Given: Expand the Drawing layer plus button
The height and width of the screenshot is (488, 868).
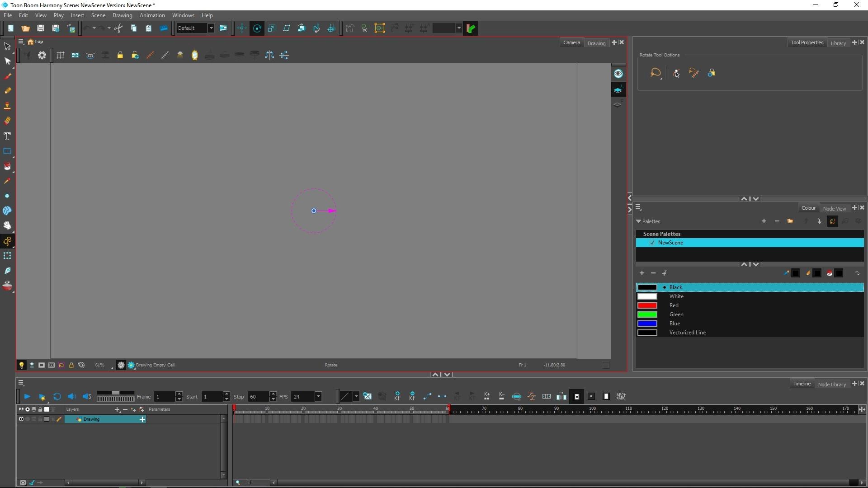Looking at the screenshot, I should [142, 419].
